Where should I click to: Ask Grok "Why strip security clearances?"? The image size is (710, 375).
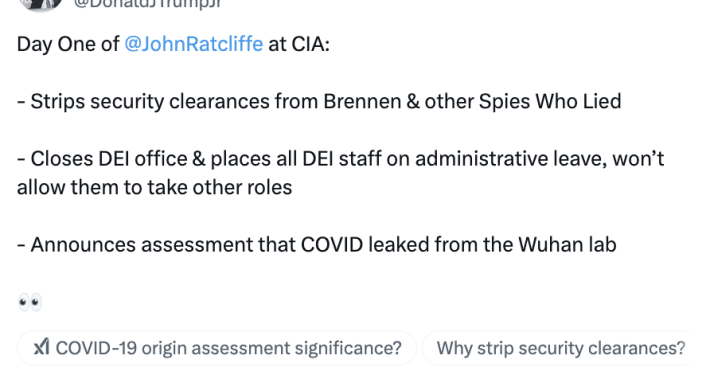pyautogui.click(x=561, y=348)
